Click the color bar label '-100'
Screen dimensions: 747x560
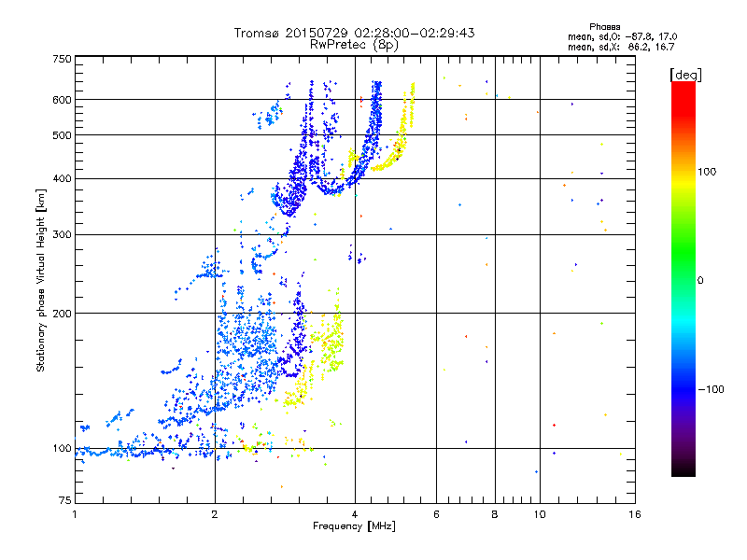pos(711,389)
